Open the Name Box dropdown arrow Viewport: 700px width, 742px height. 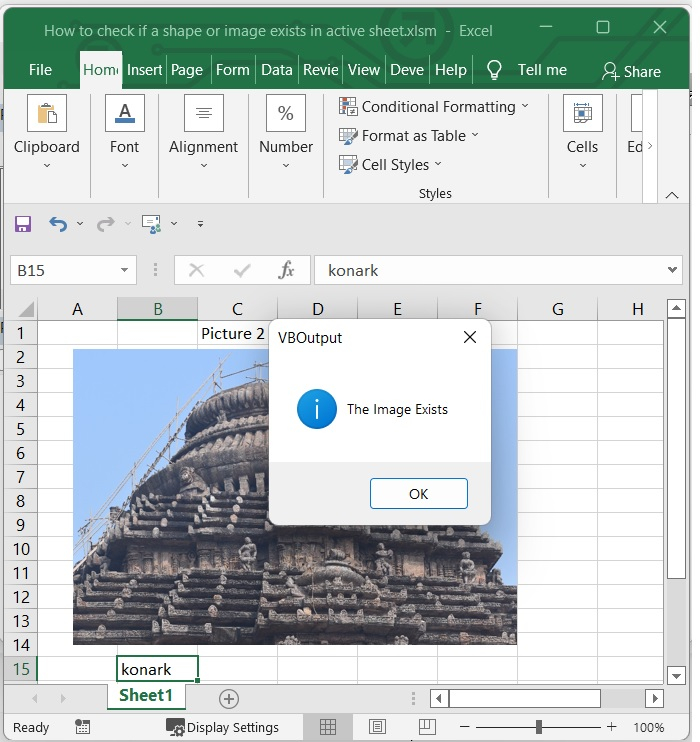[x=124, y=270]
